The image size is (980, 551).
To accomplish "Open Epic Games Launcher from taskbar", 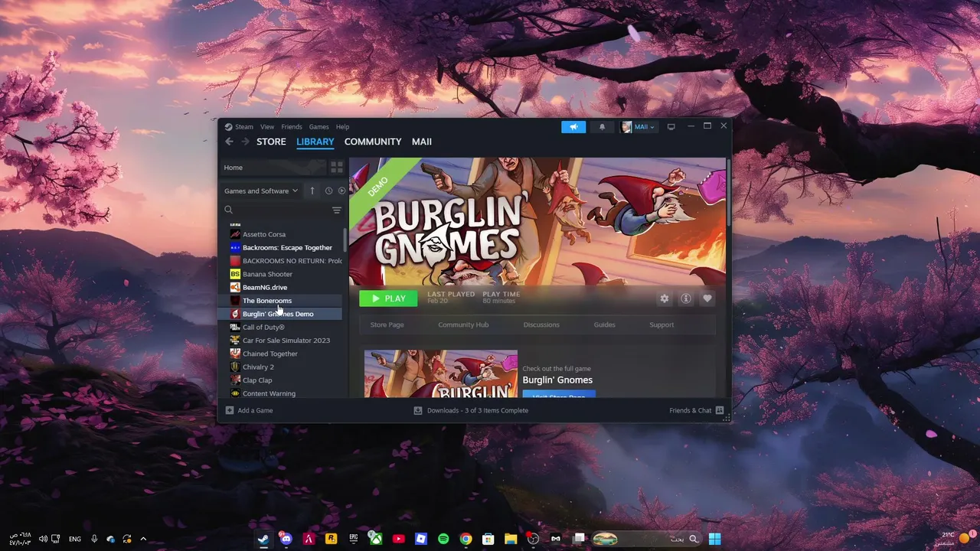I will [x=354, y=539].
